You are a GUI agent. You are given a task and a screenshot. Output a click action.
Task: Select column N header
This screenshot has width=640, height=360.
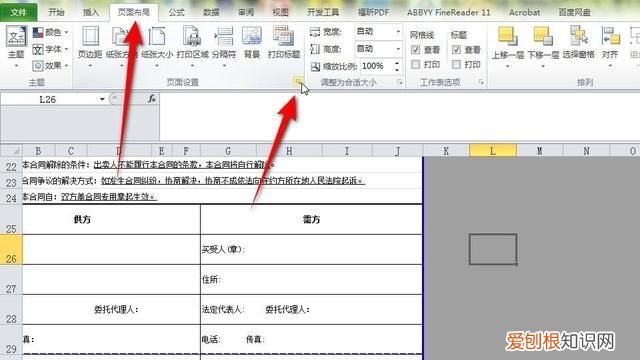click(x=586, y=151)
